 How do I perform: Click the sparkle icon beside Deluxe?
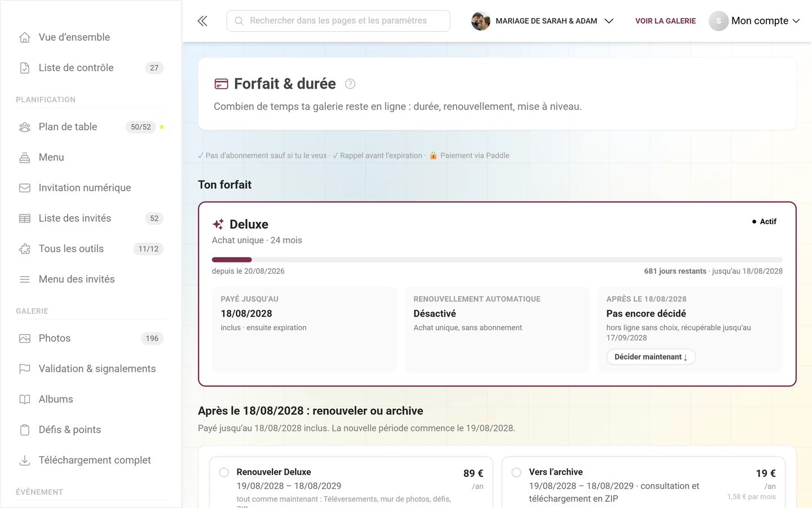coord(218,224)
